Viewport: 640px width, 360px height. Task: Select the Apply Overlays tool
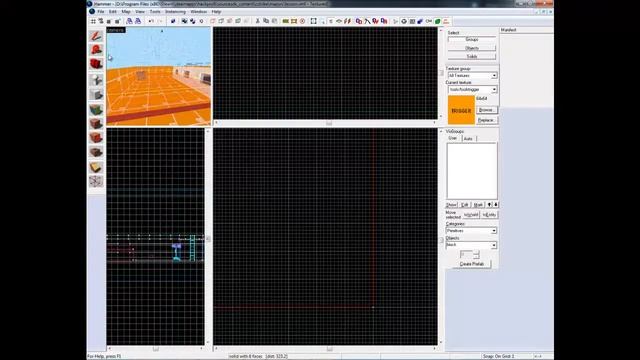click(x=96, y=152)
